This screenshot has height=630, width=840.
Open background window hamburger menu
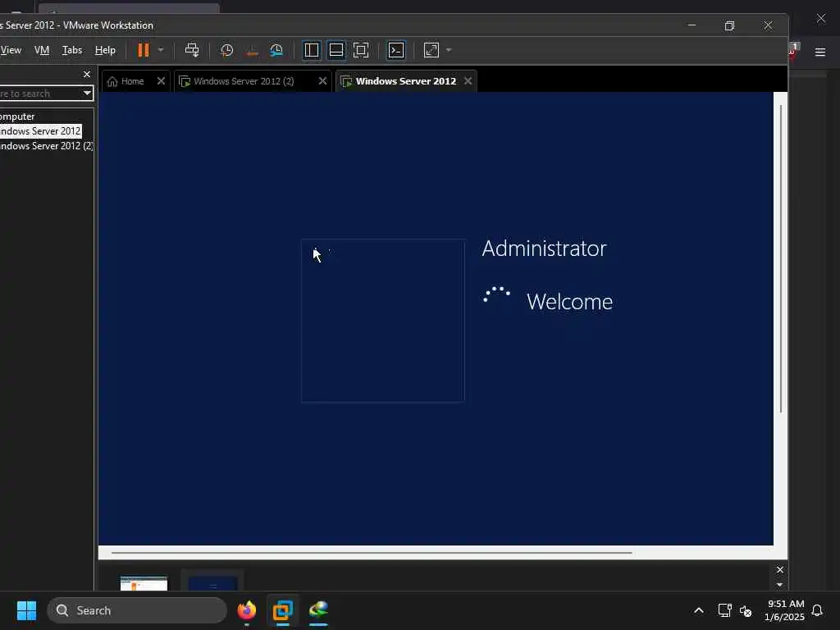point(820,52)
